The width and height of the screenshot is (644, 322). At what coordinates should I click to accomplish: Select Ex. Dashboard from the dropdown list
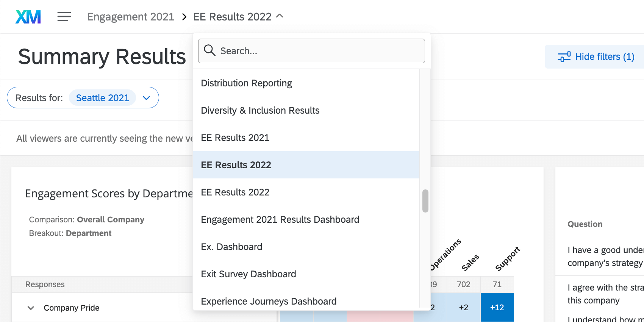pos(231,247)
